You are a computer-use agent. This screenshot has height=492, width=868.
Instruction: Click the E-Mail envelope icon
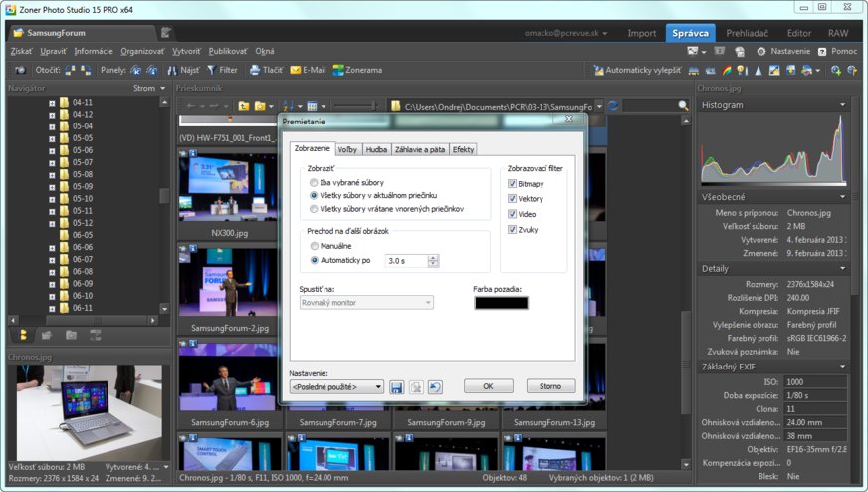point(296,70)
